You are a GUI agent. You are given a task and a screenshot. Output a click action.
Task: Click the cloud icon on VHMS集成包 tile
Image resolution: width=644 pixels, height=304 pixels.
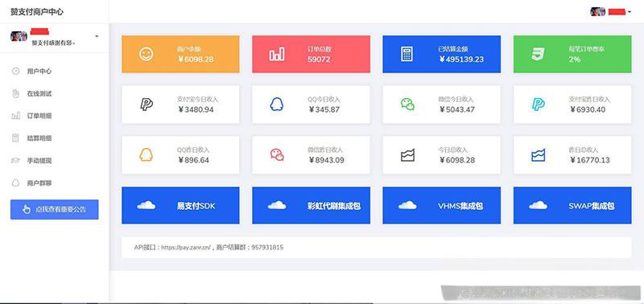(x=407, y=205)
